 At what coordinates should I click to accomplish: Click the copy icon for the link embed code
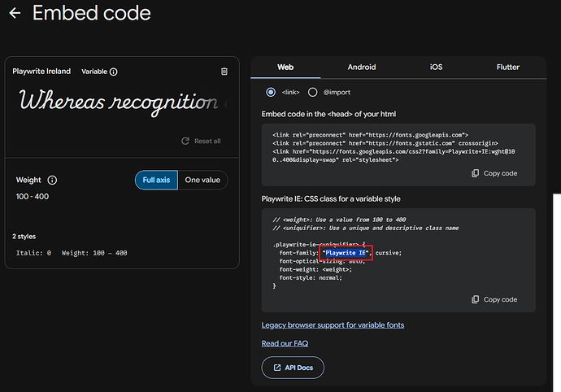pyautogui.click(x=475, y=173)
